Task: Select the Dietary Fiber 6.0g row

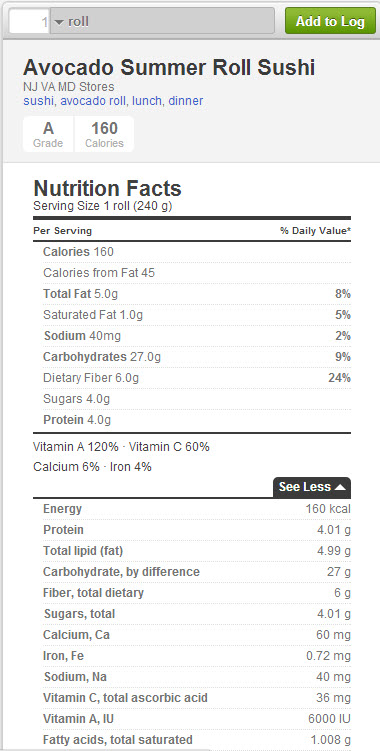Action: point(192,378)
